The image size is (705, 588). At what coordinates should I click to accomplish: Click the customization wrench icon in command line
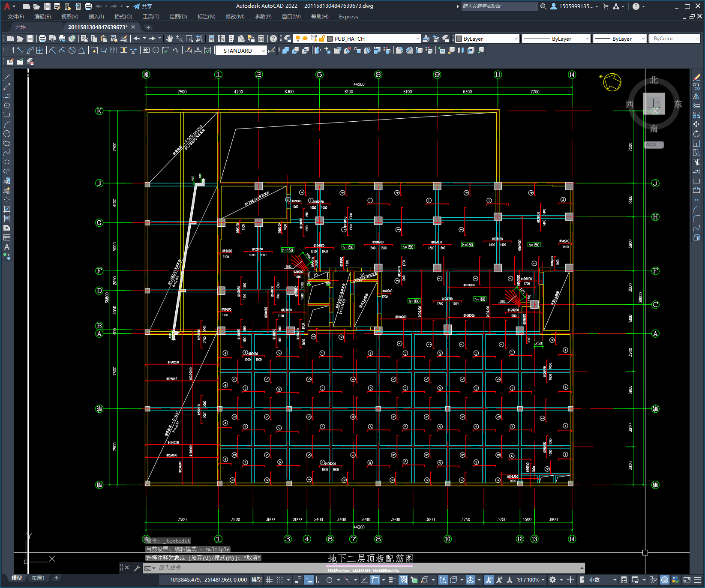pyautogui.click(x=137, y=568)
